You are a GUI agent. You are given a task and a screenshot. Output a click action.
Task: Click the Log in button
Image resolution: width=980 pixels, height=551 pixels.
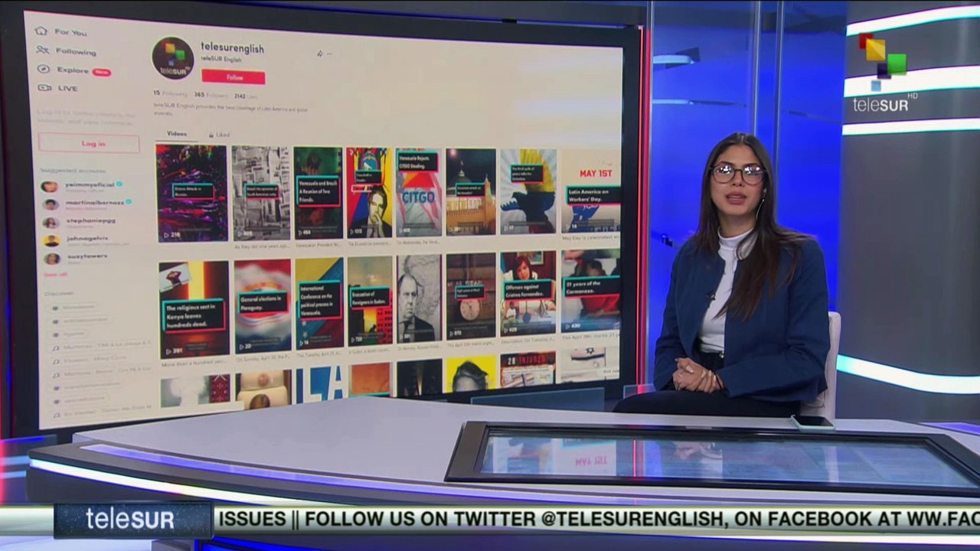[89, 143]
